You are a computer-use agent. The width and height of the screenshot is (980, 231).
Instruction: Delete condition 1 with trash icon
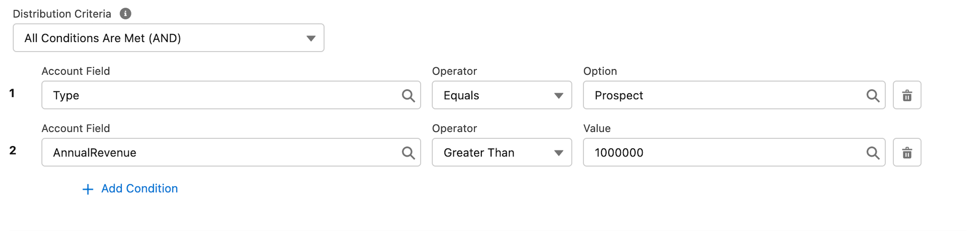[x=907, y=95]
